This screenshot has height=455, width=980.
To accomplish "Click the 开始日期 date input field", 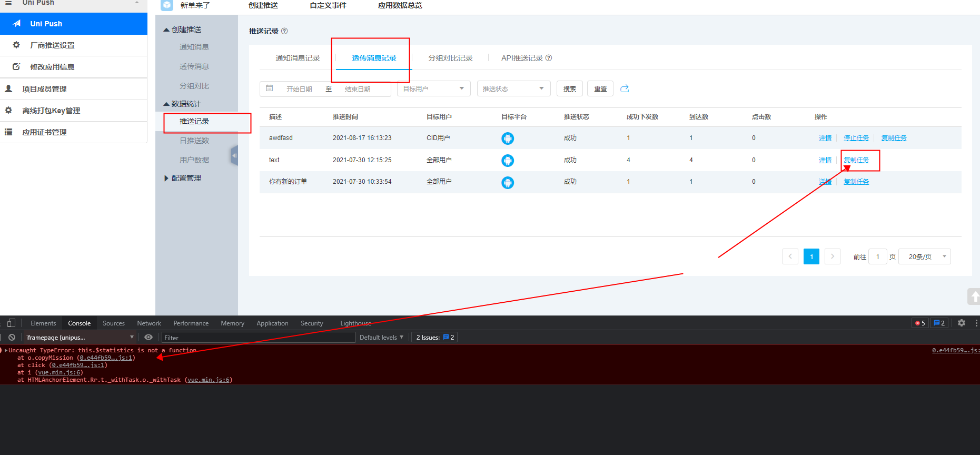I will click(299, 89).
